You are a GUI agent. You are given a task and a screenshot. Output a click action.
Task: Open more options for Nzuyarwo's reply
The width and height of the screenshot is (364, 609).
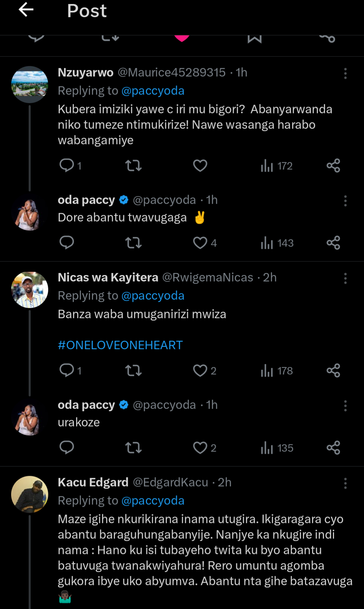(345, 73)
